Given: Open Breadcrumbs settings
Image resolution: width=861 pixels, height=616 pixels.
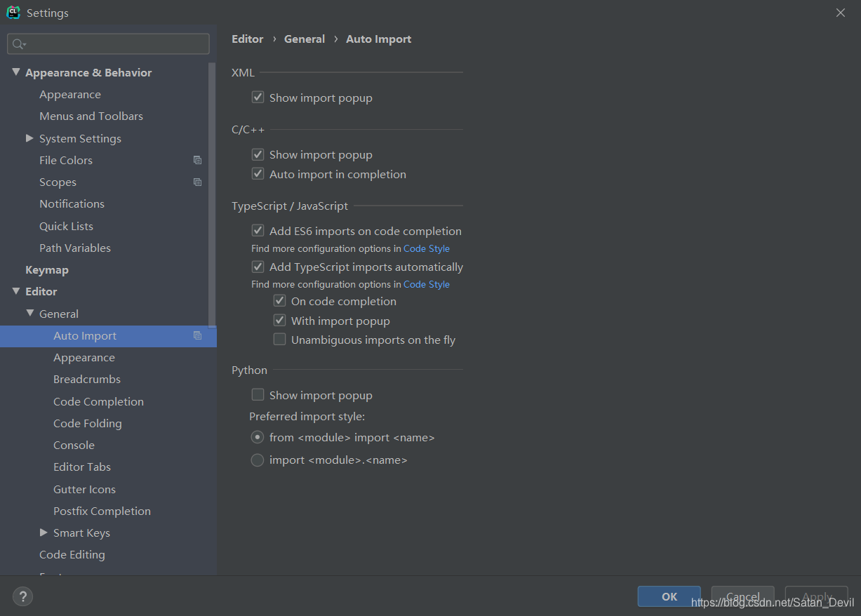Looking at the screenshot, I should pyautogui.click(x=87, y=380).
